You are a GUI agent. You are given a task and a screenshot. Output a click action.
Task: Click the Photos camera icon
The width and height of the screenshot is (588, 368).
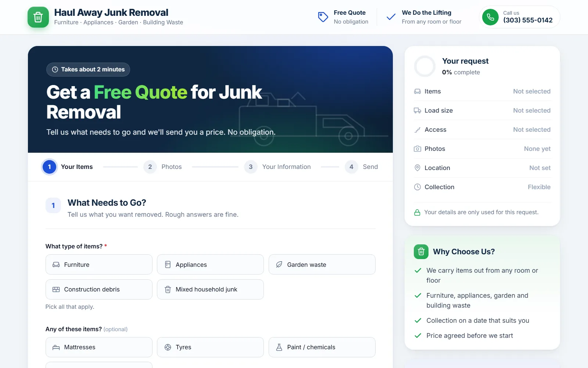pos(417,149)
